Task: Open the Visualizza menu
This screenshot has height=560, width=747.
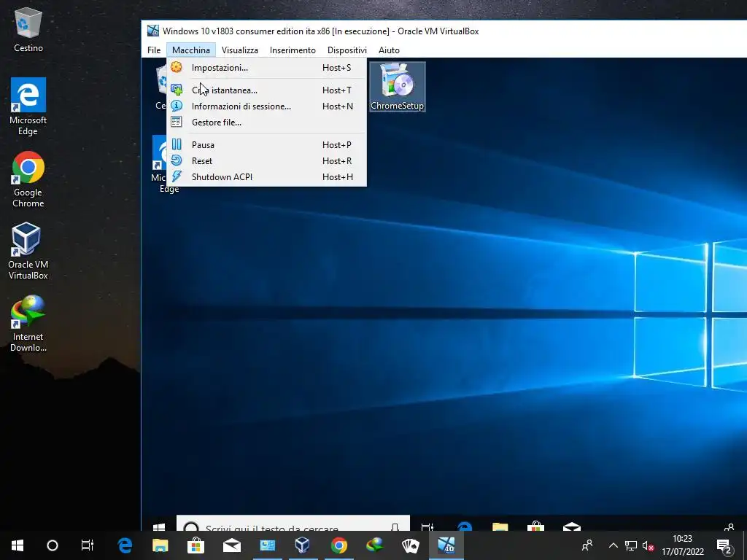Action: [x=239, y=50]
